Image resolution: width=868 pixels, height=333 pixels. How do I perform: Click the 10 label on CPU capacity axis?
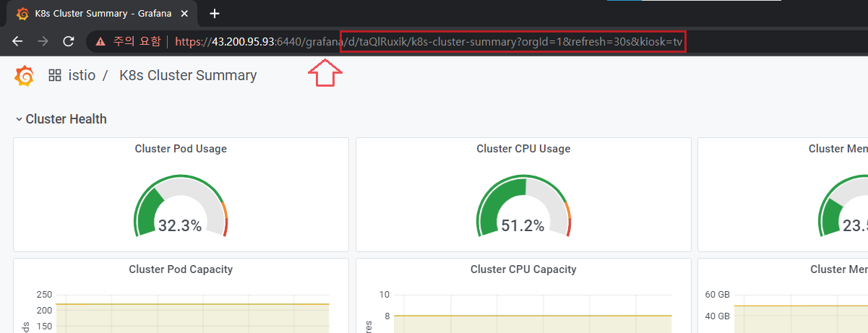click(x=384, y=295)
